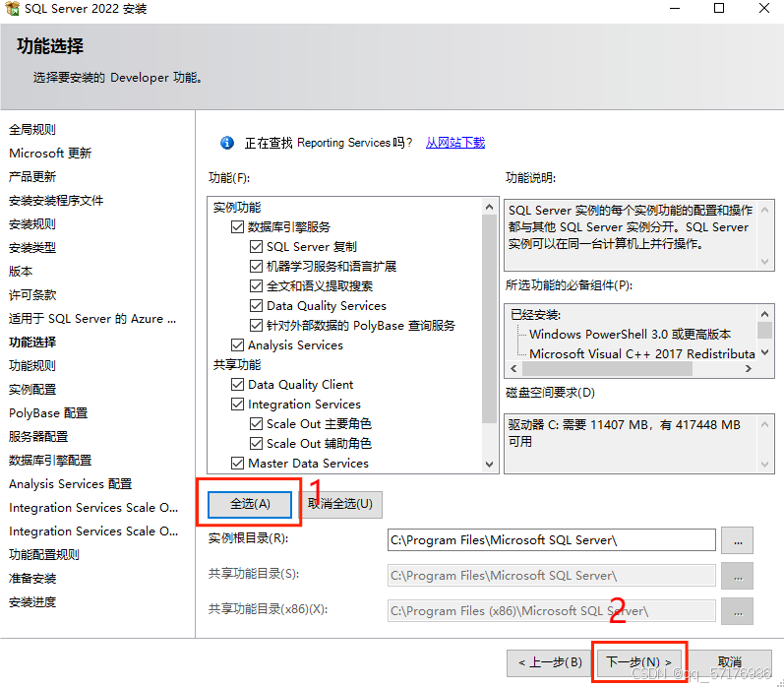Viewport: 784px width, 687px height.
Task: Click the 共享功能目录(S) path field
Action: 552,576
